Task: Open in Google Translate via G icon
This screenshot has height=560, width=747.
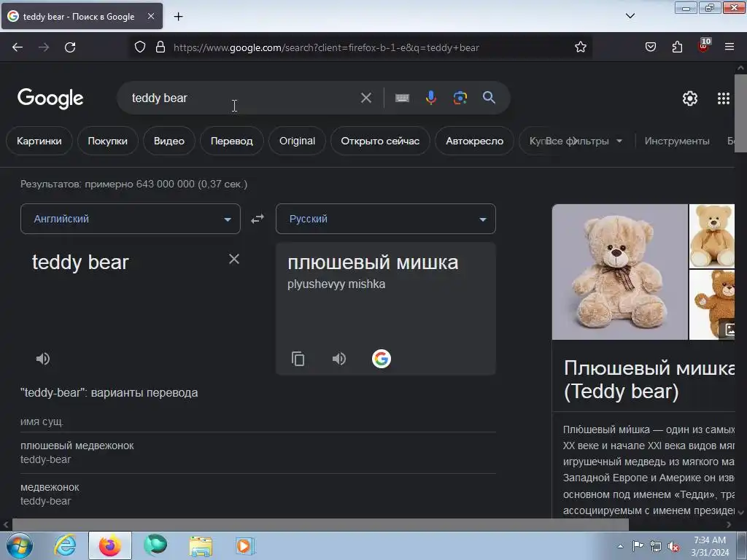Action: pos(381,359)
